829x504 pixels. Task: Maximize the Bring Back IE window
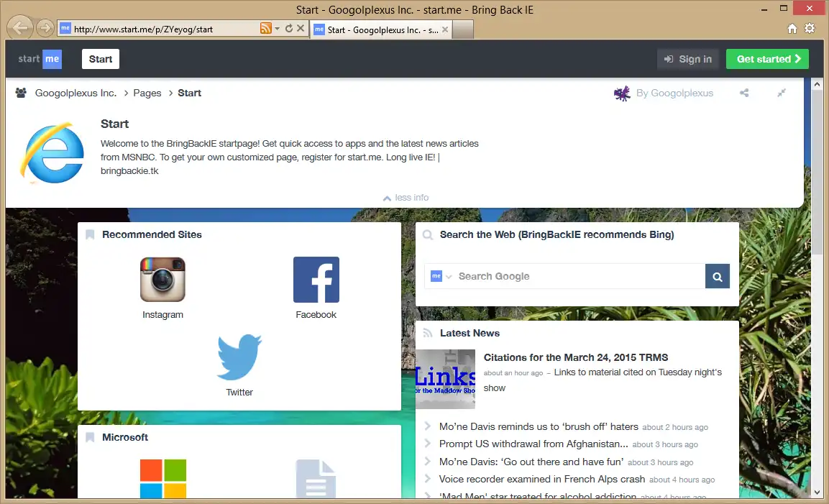pos(784,8)
